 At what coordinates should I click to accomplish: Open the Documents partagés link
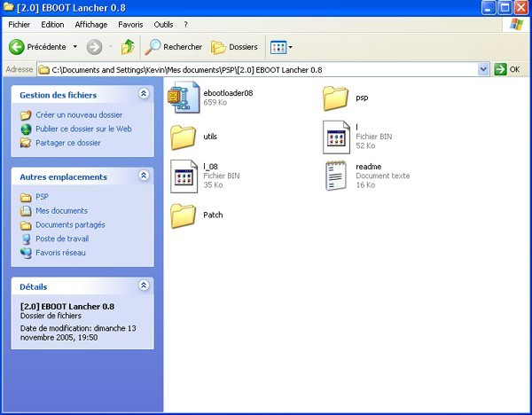click(71, 225)
